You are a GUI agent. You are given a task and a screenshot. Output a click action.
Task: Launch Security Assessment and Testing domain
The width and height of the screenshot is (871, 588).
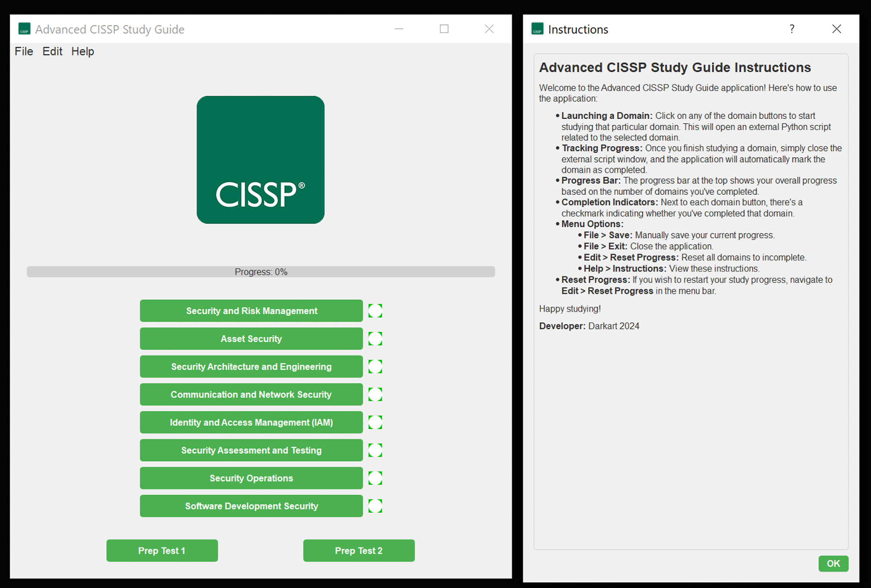[x=251, y=450]
